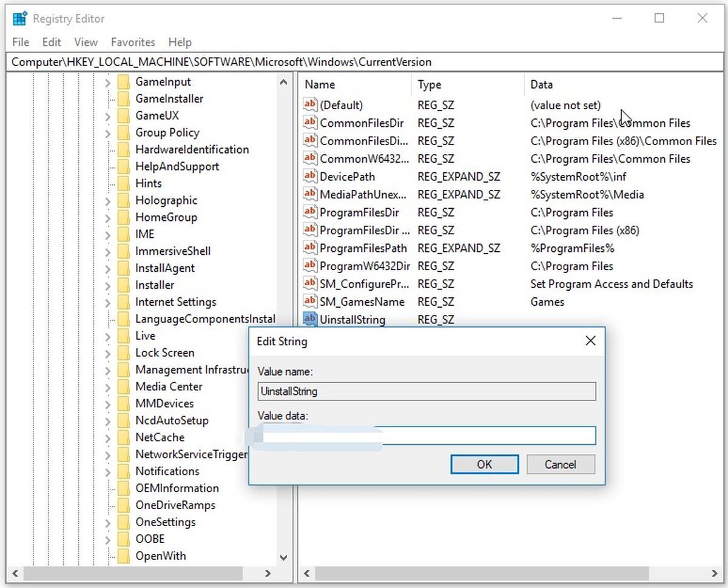Click the tree pane scroll down arrow
The image size is (728, 588).
(x=283, y=556)
